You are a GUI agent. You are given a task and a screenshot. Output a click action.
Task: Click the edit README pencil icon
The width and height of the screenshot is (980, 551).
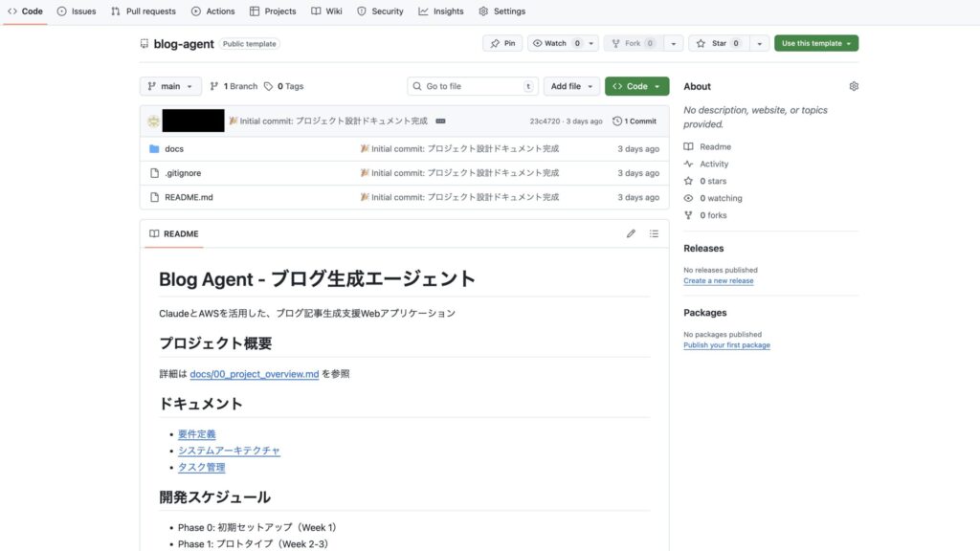pos(631,233)
